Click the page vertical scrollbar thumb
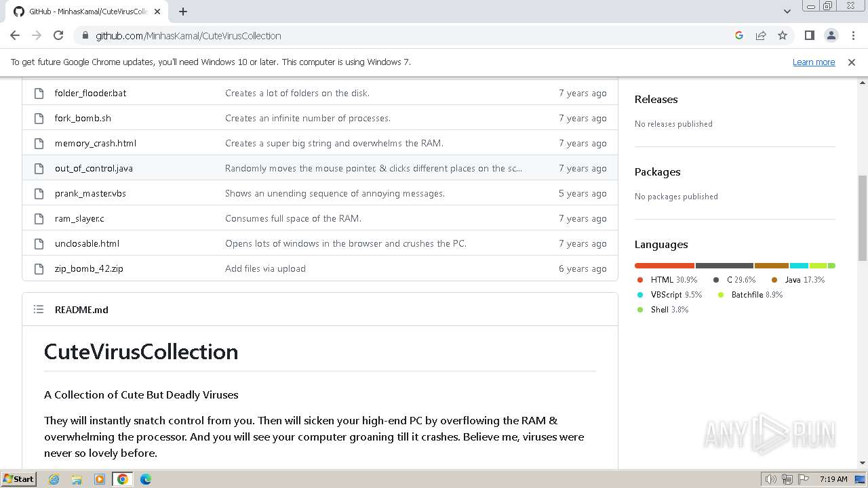This screenshot has height=488, width=868. [x=862, y=218]
